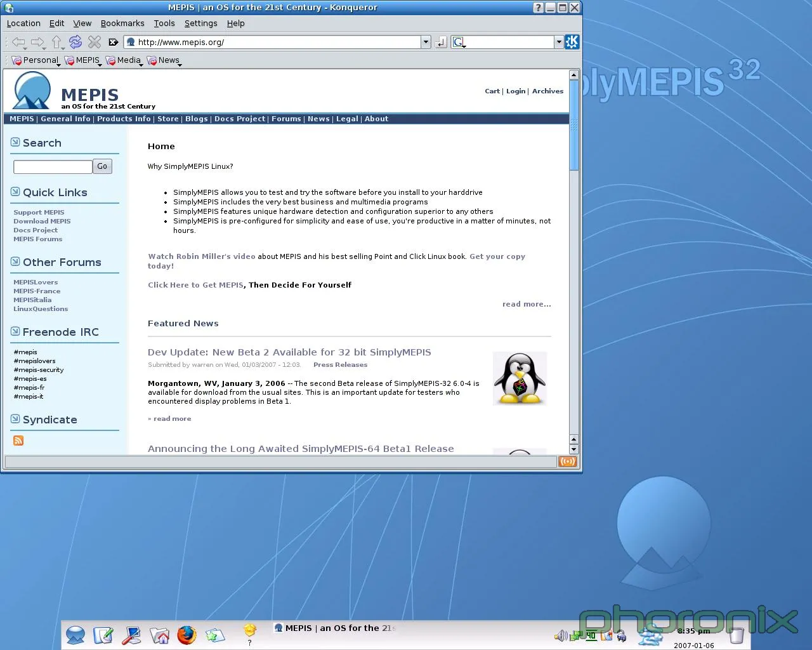
Task: Stop loading the page
Action: coord(95,42)
